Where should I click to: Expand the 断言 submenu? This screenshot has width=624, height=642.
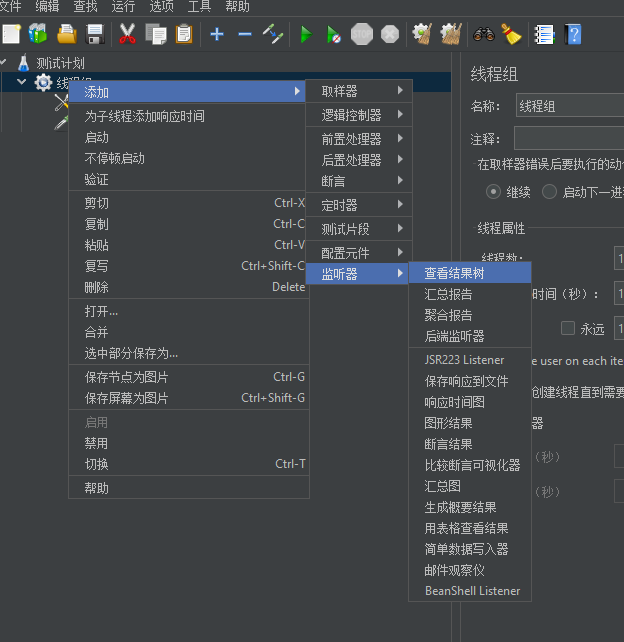[359, 181]
